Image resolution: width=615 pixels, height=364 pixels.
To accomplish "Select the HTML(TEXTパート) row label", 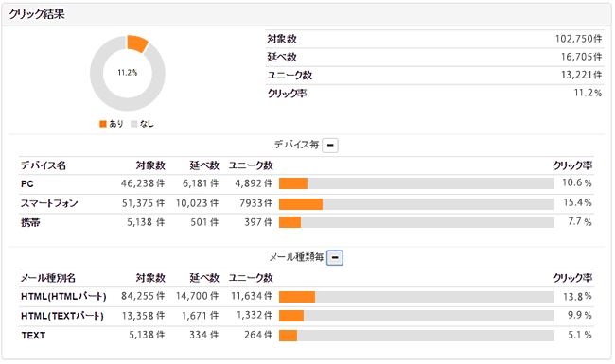I will (62, 316).
